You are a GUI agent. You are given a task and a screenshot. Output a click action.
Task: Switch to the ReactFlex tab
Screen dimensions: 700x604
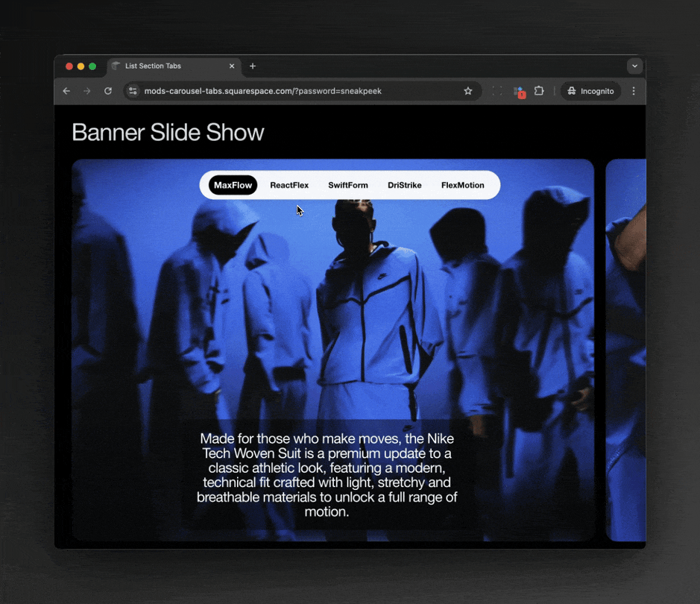click(x=289, y=185)
